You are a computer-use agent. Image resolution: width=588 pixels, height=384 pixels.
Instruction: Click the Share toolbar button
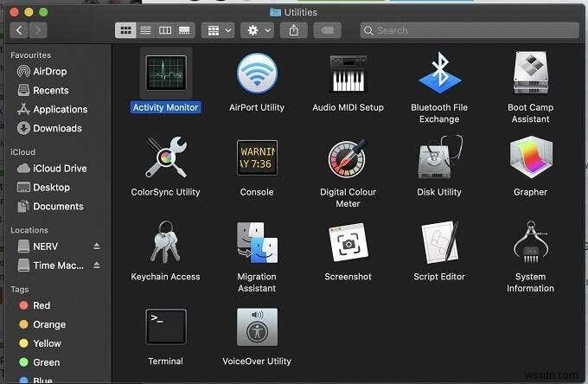(294, 30)
